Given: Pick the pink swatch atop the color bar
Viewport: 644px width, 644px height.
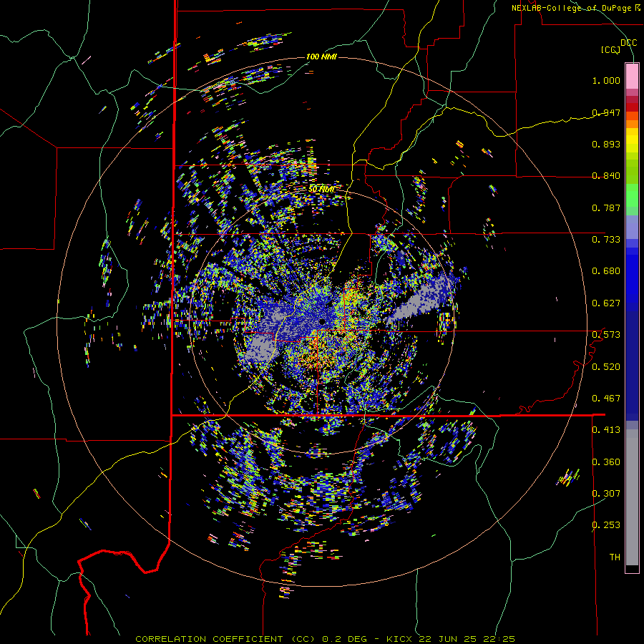Looking at the screenshot, I should pos(632,76).
